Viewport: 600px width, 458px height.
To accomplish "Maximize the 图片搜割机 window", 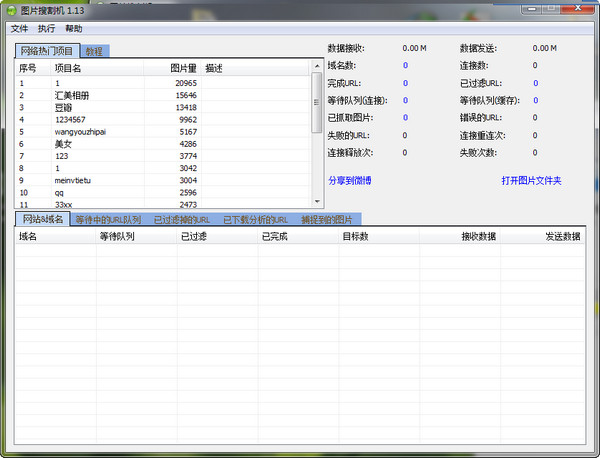I will [551, 8].
